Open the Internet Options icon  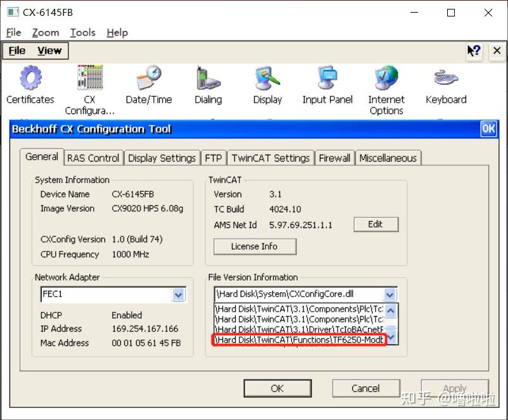pos(386,90)
